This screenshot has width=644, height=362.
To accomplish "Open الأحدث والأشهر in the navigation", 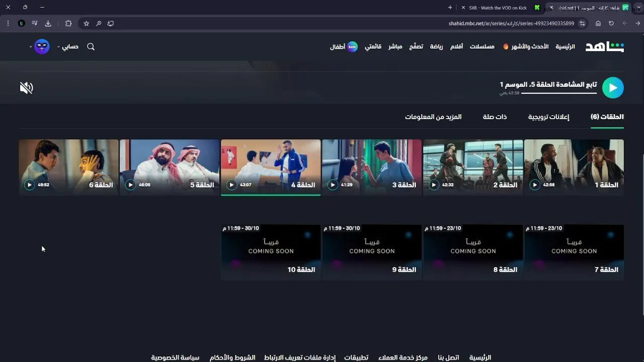I will click(x=526, y=47).
